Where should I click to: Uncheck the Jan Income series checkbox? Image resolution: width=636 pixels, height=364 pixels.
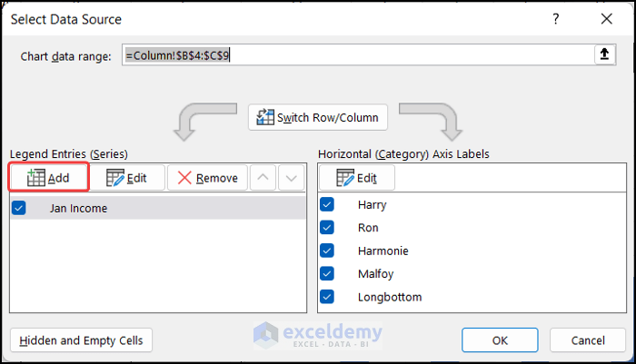[x=19, y=208]
